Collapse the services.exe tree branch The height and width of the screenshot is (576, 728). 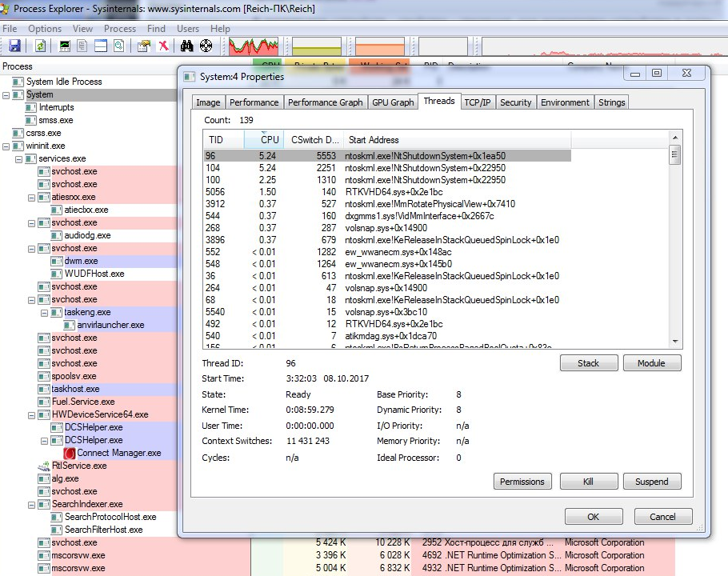(20, 158)
